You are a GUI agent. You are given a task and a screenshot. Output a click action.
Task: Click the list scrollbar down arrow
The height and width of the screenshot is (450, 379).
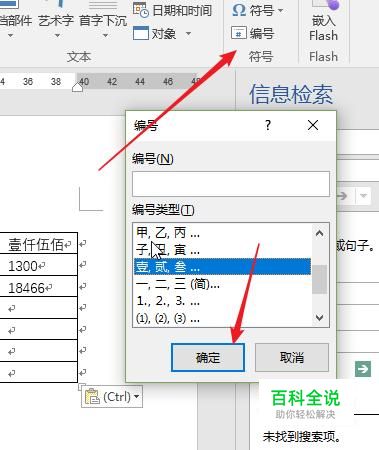(319, 318)
